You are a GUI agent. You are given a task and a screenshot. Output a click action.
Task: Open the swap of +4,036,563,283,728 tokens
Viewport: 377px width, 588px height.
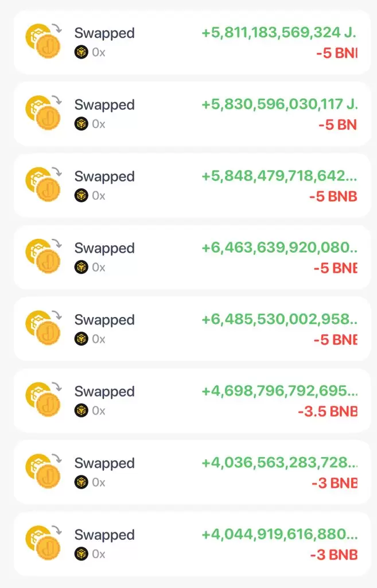[192, 472]
